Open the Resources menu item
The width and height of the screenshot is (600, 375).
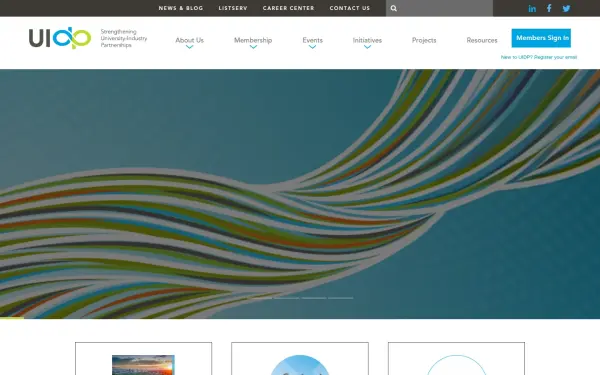pos(482,40)
